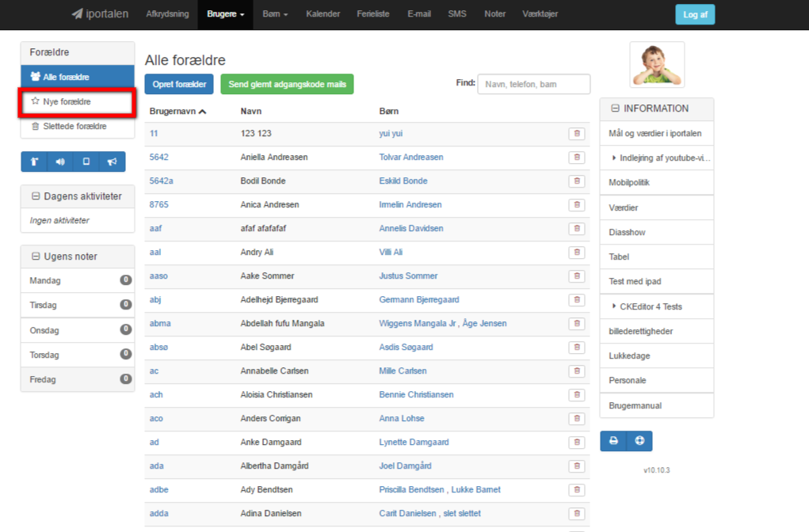Open the SMS menu item

(x=457, y=14)
